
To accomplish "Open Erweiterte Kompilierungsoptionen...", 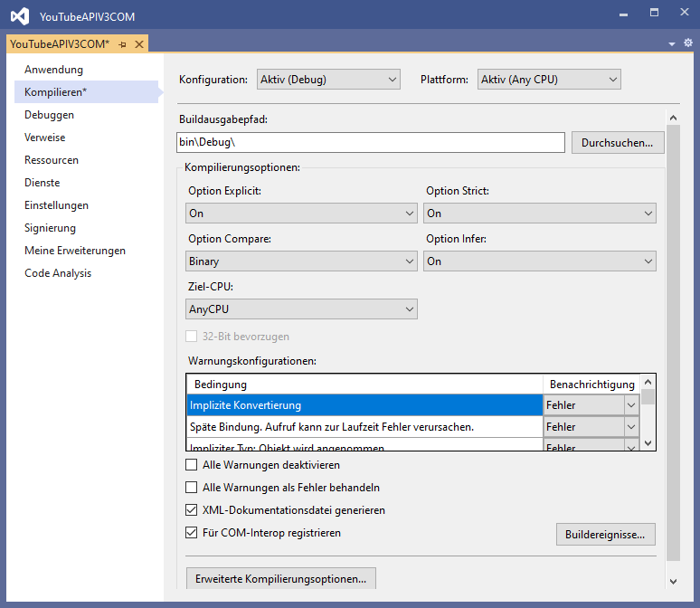I will (280, 578).
